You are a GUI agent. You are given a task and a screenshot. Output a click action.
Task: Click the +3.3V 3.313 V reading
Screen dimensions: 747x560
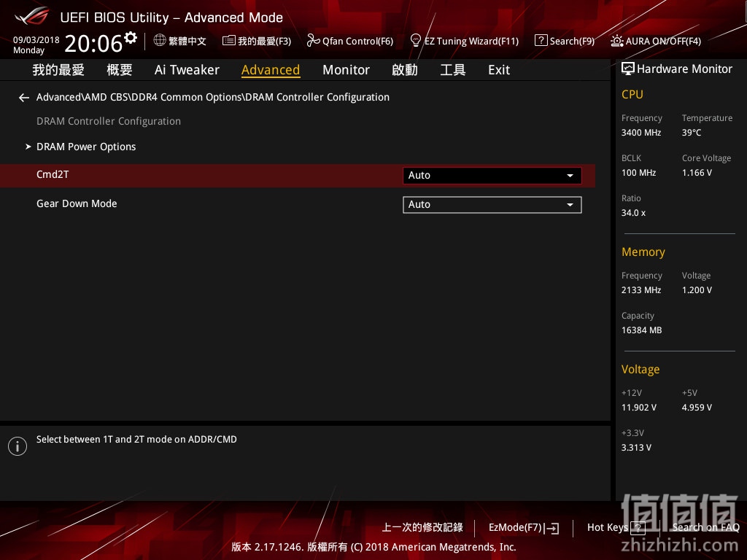(636, 447)
